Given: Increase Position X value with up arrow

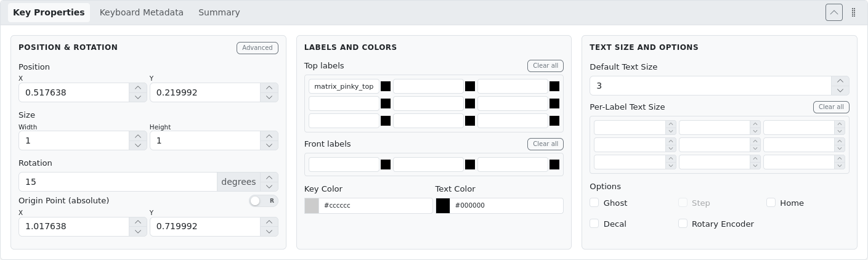Looking at the screenshot, I should (x=138, y=88).
